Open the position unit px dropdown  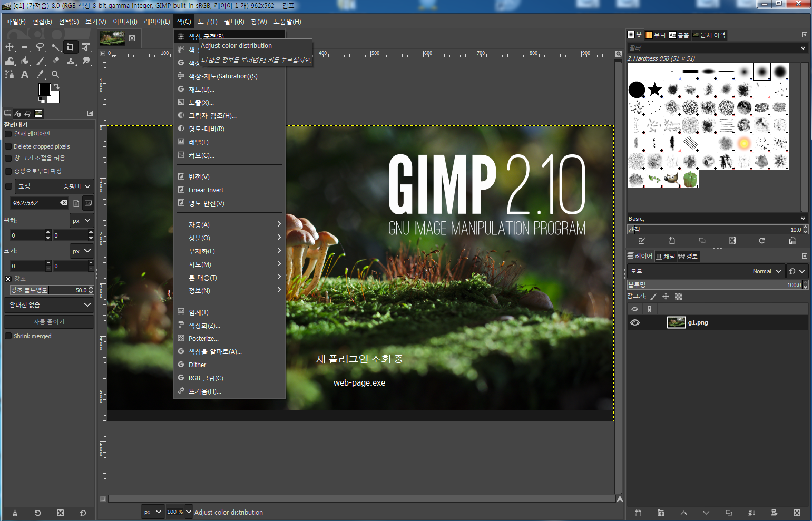82,221
